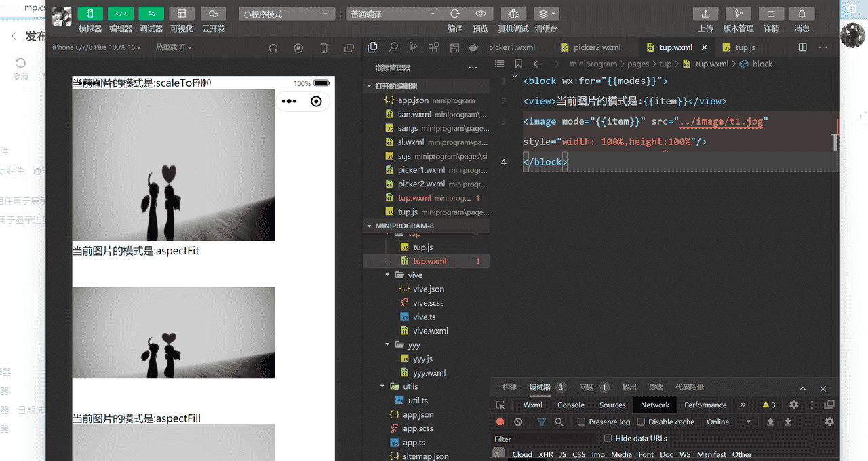This screenshot has height=461, width=868.
Task: Check the Hide data URLs option
Action: 608,439
